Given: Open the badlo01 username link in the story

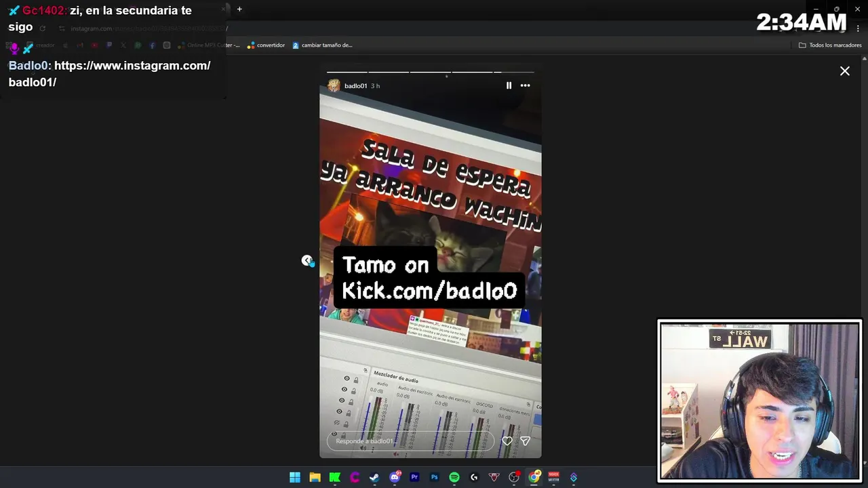Looking at the screenshot, I should pos(355,86).
